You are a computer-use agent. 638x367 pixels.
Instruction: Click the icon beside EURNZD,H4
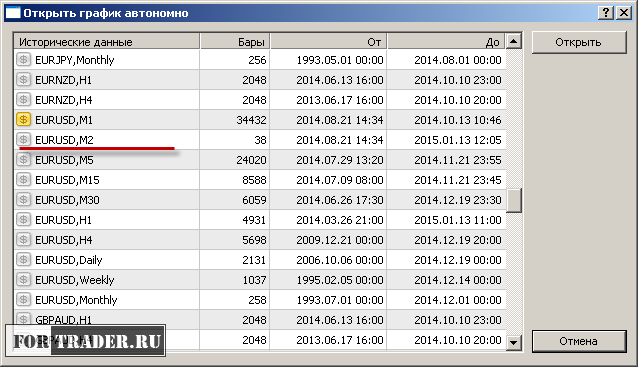coord(24,100)
